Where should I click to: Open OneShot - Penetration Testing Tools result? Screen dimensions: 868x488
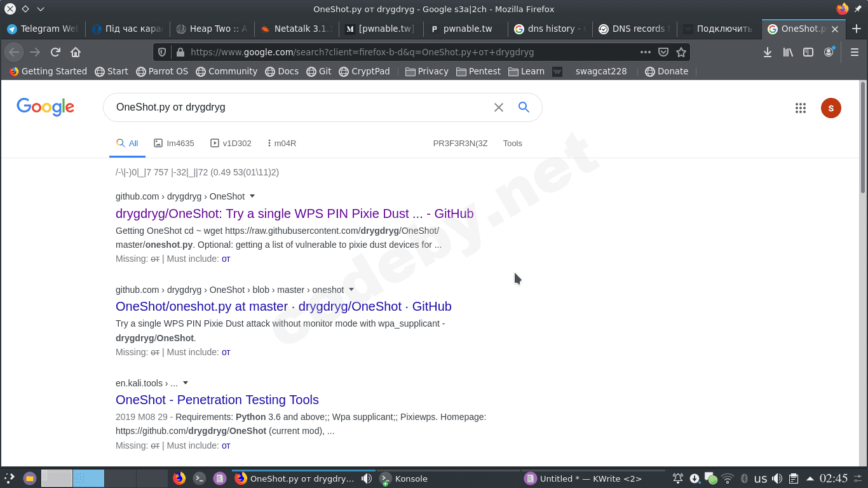[217, 400]
